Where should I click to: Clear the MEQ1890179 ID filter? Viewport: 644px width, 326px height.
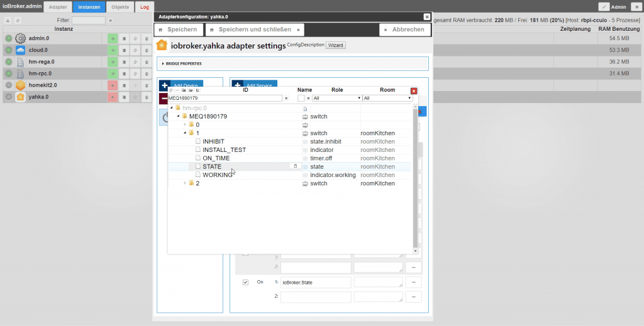(286, 99)
